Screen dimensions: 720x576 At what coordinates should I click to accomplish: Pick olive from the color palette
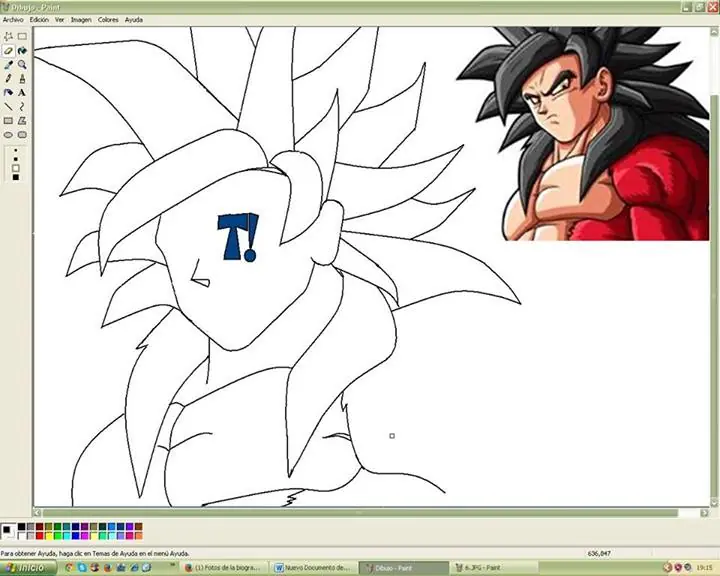(x=48, y=526)
